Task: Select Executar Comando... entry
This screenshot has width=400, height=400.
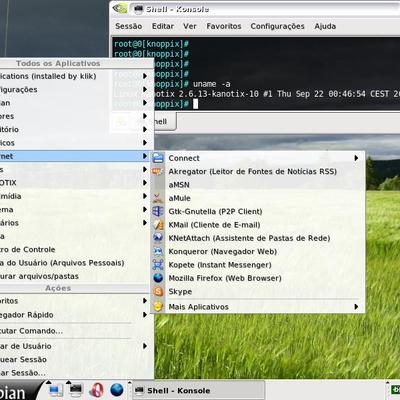Action: (x=76, y=331)
